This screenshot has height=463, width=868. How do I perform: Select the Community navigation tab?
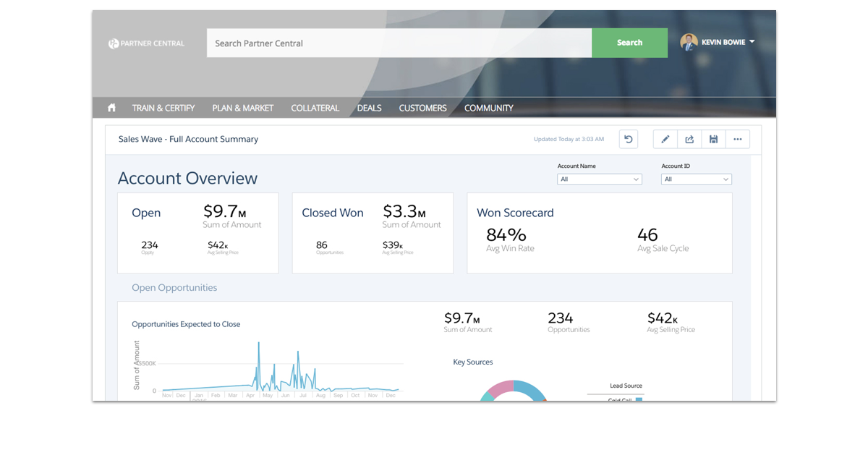488,108
